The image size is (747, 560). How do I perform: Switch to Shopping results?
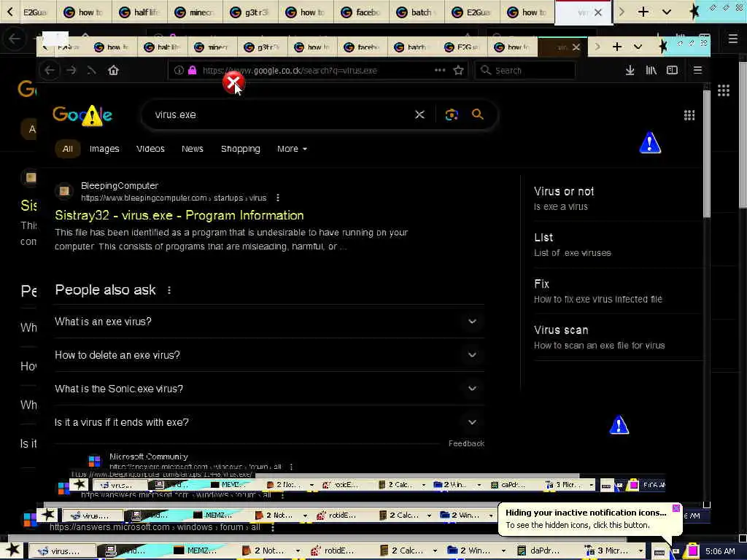(x=241, y=149)
